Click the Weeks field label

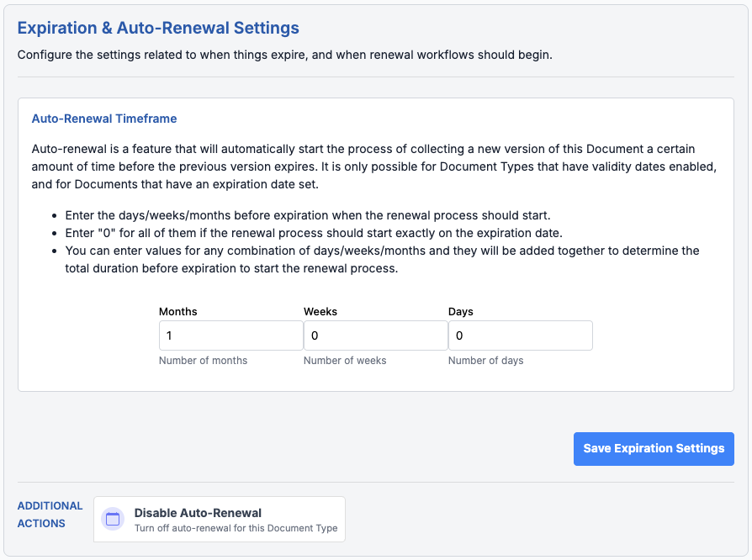point(320,311)
